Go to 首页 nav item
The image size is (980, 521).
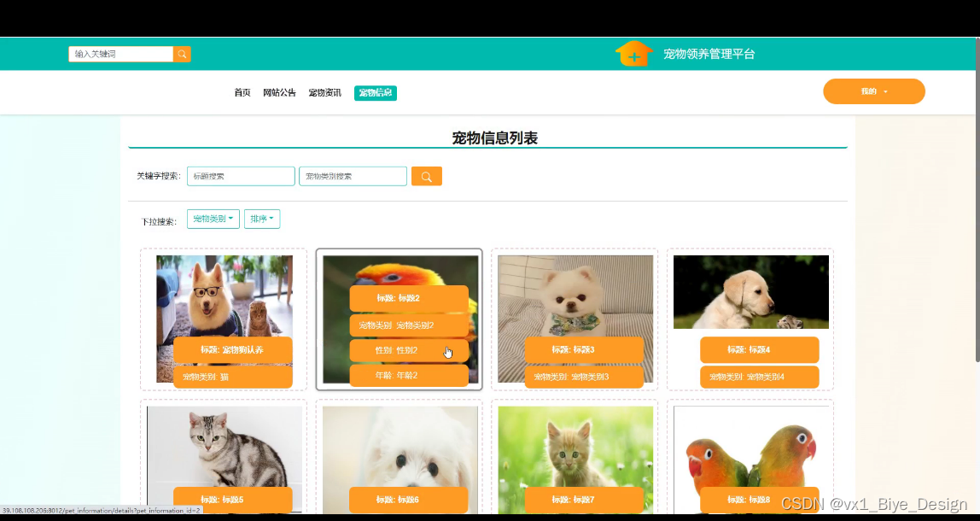click(x=242, y=92)
